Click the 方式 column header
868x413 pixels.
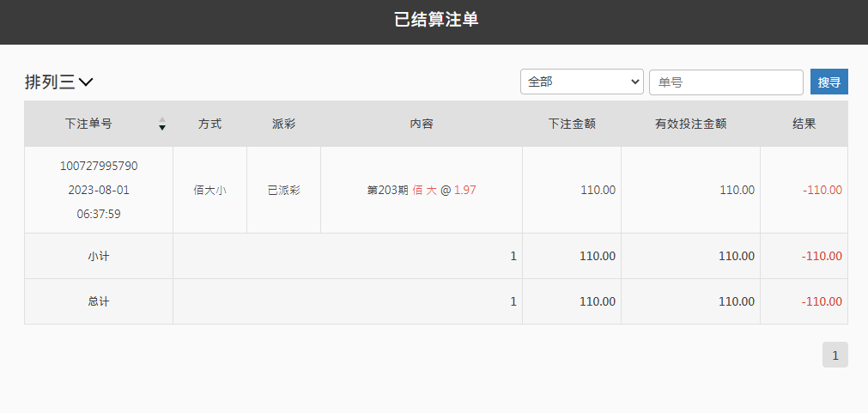tap(209, 124)
